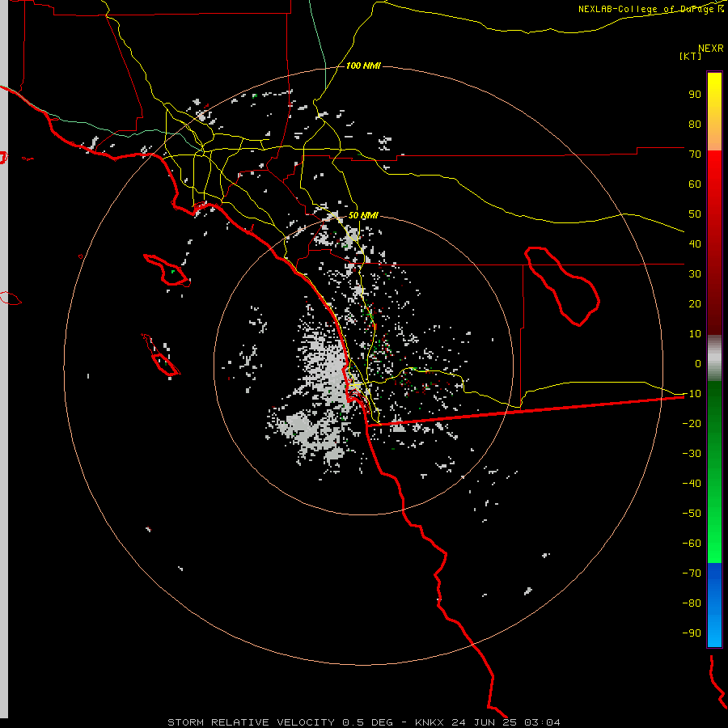Pick the gray near-zero segment of the color bar
Screen dimensions: 728x728
714,358
